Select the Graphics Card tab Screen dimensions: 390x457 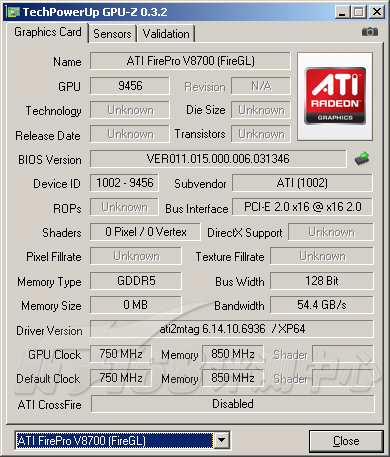[48, 32]
